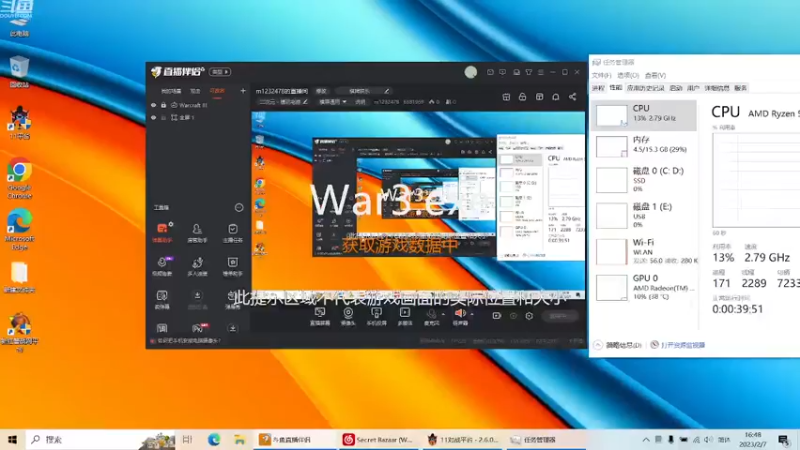Open the 文件(F) menu in Task Manager
Viewport: 800px width, 450px height.
[x=602, y=76]
